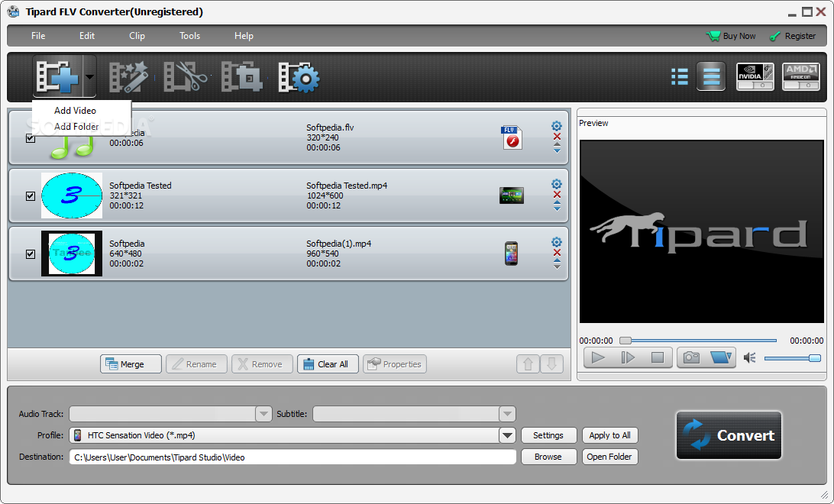Expand the Subtitle dropdown
The width and height of the screenshot is (834, 504).
507,414
